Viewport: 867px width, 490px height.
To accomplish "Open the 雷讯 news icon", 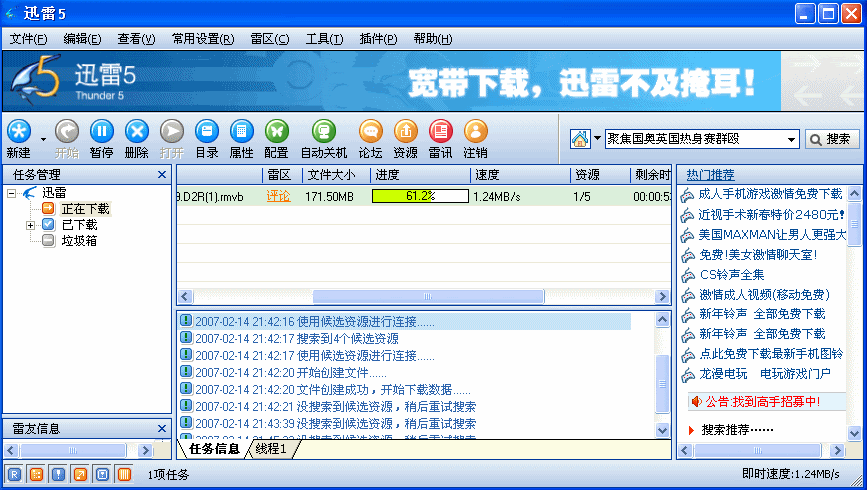I will pos(441,132).
